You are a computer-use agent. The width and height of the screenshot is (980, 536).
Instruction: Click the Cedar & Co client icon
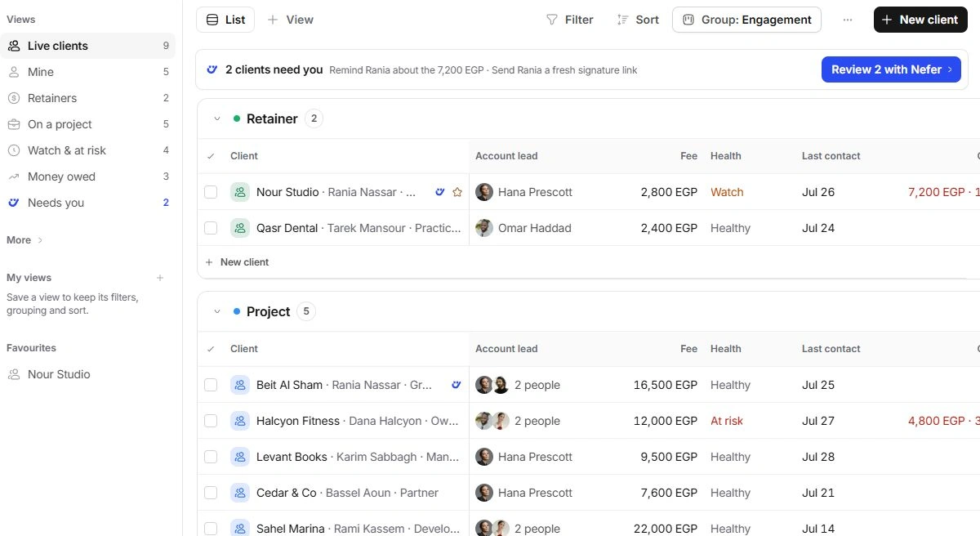[240, 493]
